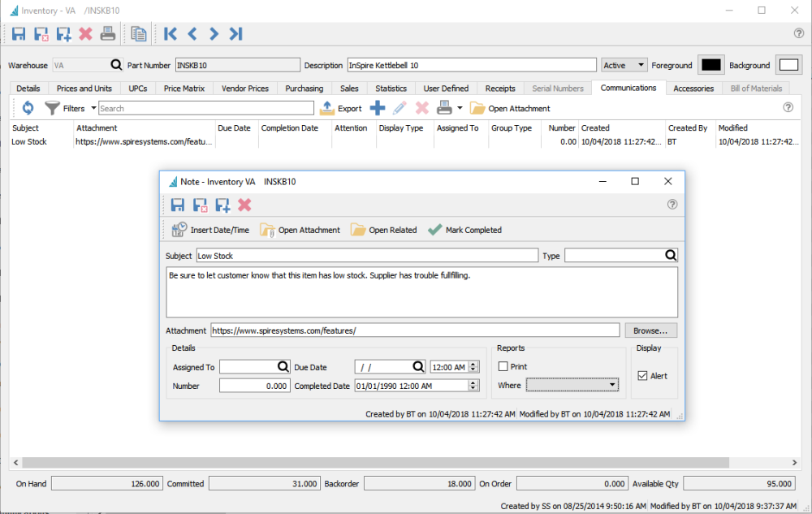The width and height of the screenshot is (812, 514).
Task: Open the Vendor Prices tab
Action: [245, 88]
